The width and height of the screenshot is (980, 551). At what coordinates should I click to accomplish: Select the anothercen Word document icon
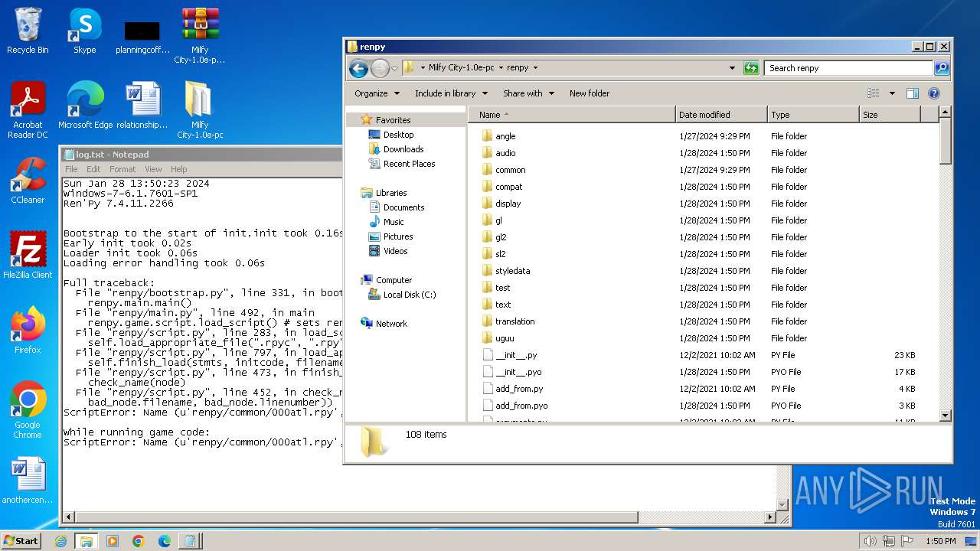point(28,481)
